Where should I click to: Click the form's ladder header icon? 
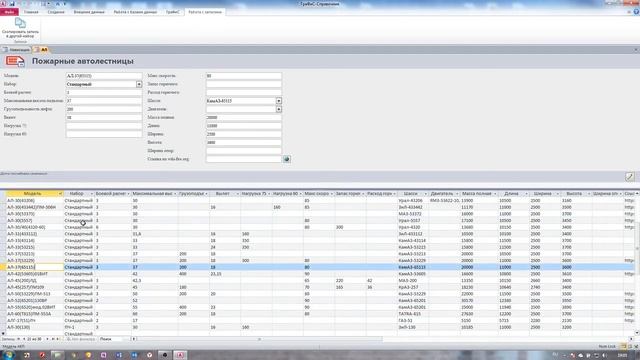pos(15,61)
